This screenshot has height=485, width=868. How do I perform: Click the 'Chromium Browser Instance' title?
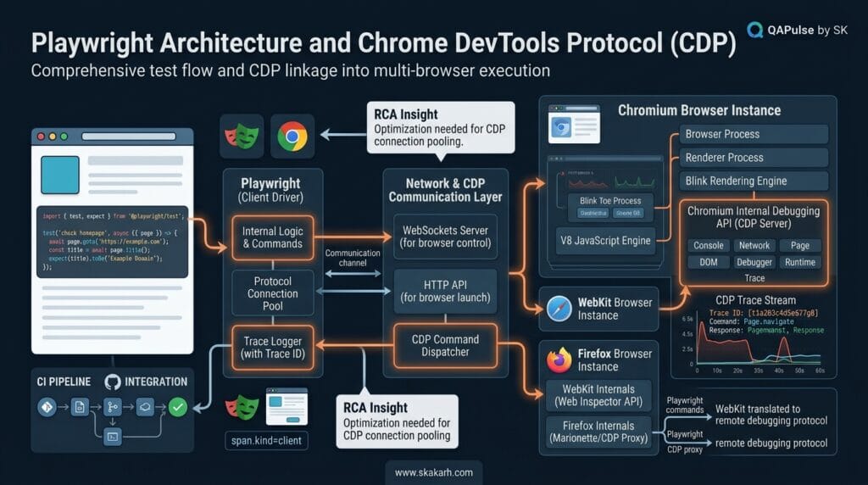699,111
